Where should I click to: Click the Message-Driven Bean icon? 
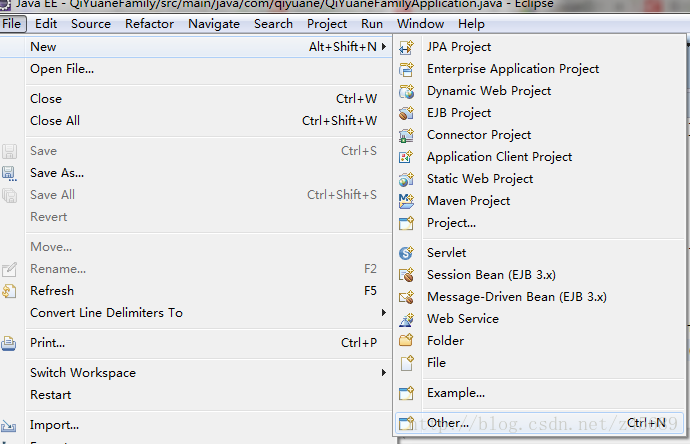406,297
